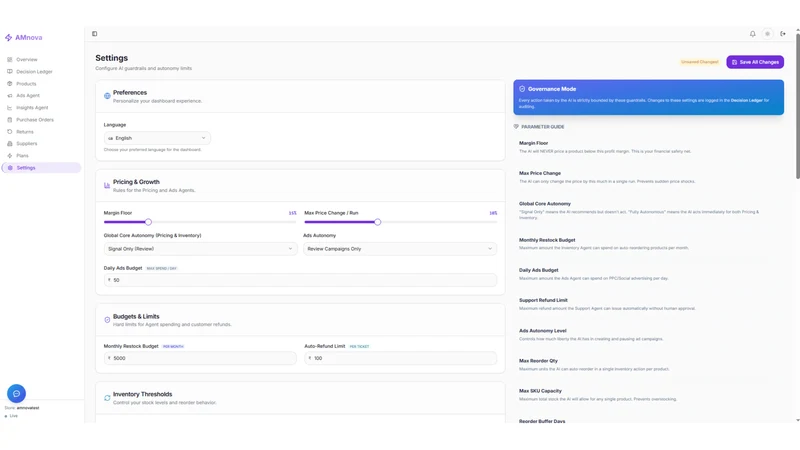
Task: Click the Preferences globe icon
Action: click(107, 96)
